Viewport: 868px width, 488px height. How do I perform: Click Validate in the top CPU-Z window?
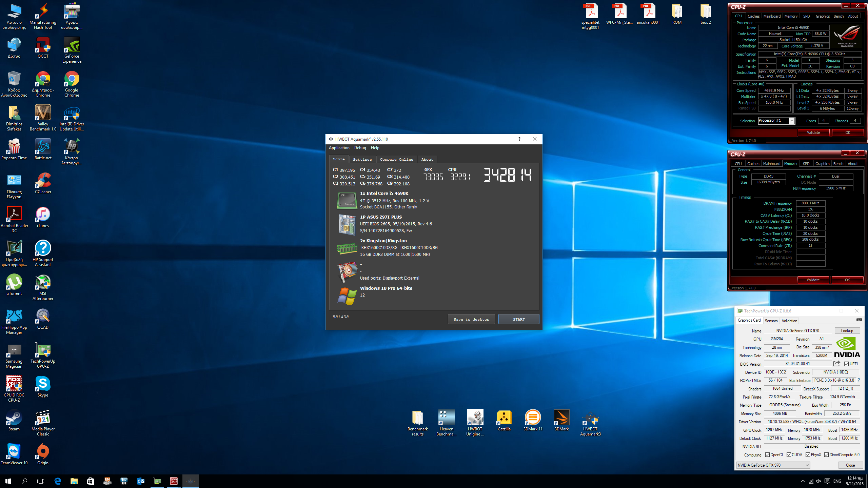pos(813,133)
